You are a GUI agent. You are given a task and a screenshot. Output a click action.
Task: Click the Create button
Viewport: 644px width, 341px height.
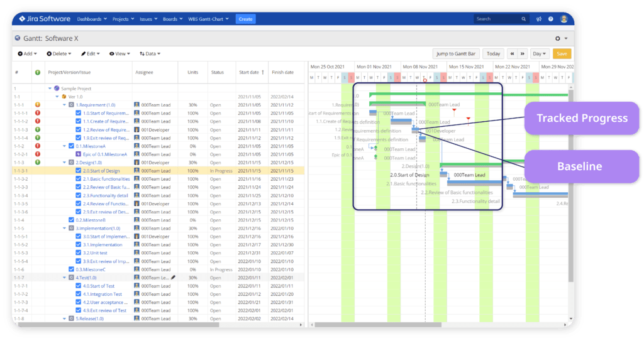tap(246, 19)
